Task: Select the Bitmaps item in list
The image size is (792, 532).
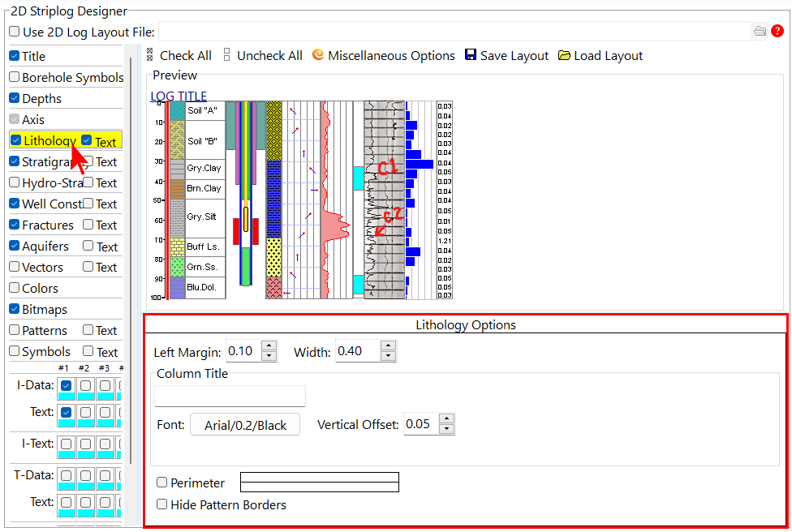Action: coord(45,309)
